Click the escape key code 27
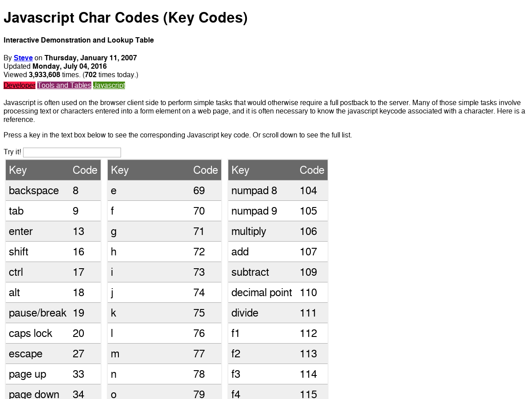Image resolution: width=532 pixels, height=399 pixels. pyautogui.click(x=78, y=354)
